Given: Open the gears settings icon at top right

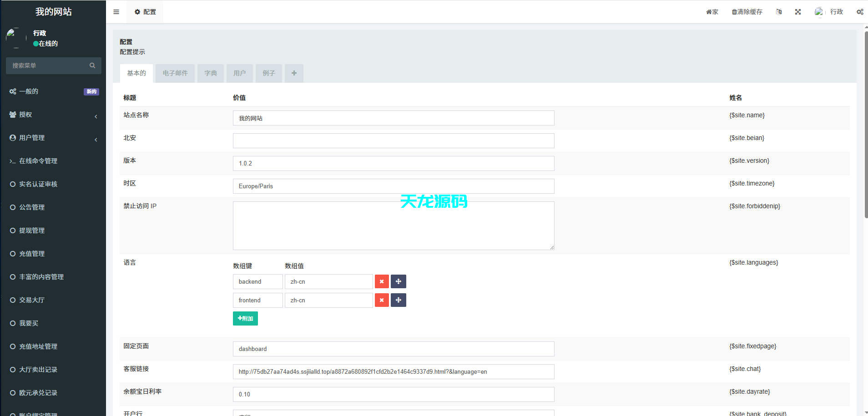Looking at the screenshot, I should 859,11.
